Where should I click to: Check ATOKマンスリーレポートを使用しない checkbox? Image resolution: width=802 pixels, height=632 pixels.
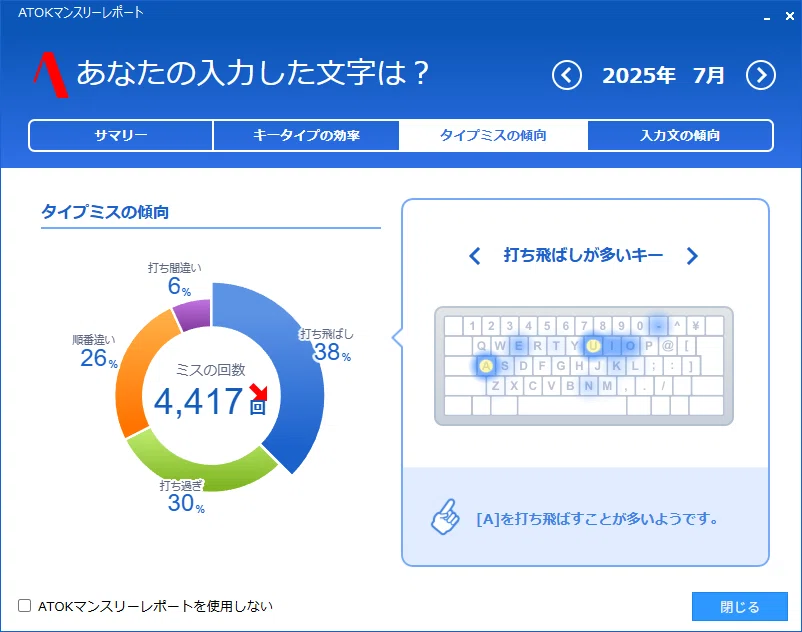[25, 606]
